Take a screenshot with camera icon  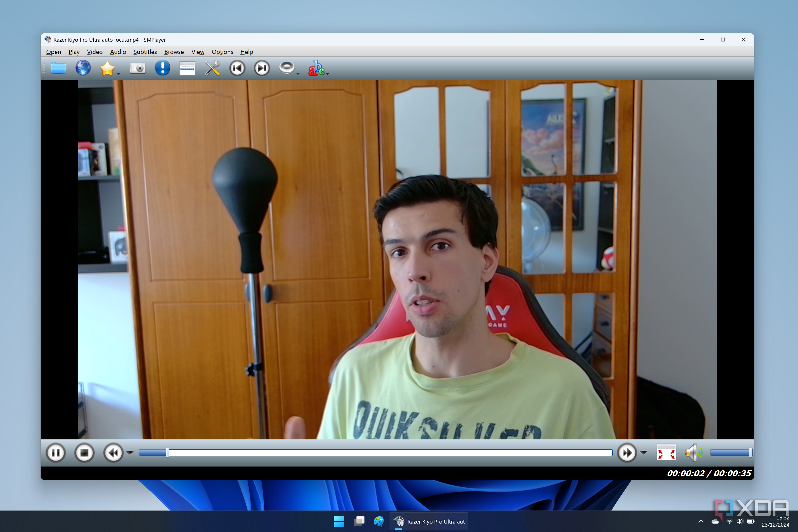[x=137, y=68]
